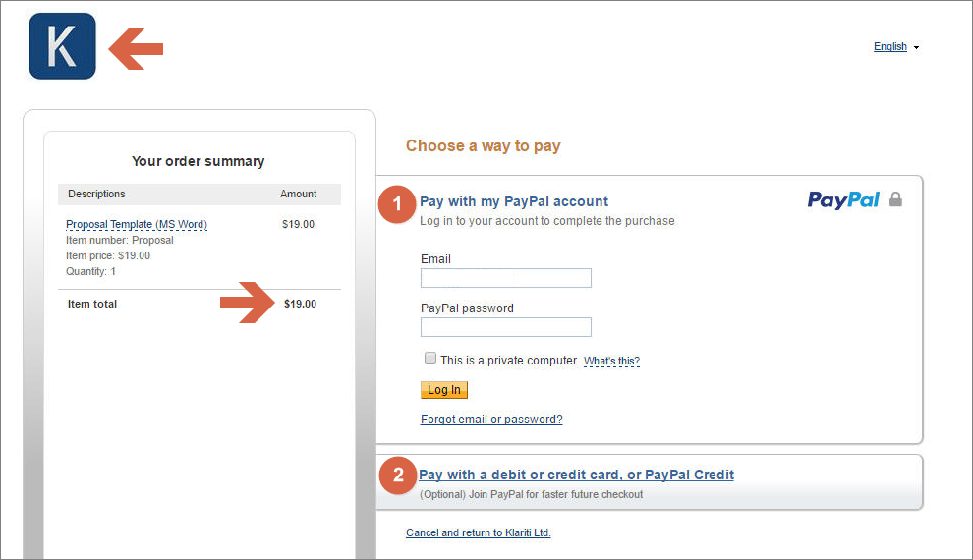Click the padlock security icon

(895, 199)
